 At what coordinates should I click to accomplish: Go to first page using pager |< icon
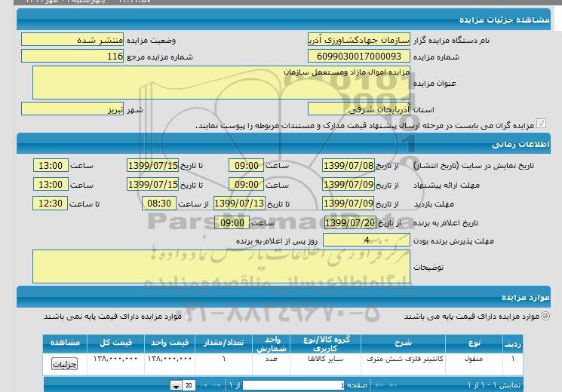point(204,385)
